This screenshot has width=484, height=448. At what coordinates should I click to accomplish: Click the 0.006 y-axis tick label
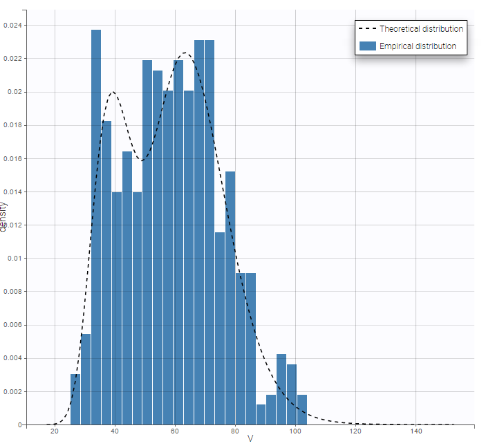13,325
